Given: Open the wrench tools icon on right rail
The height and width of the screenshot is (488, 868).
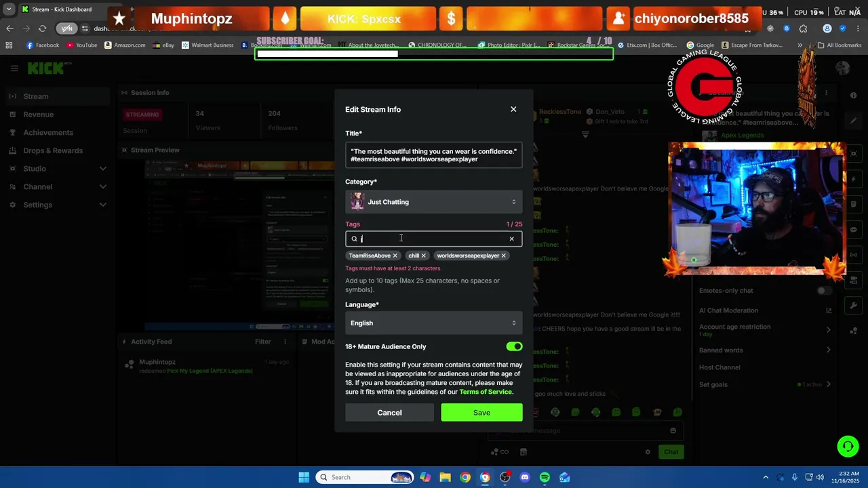Looking at the screenshot, I should pyautogui.click(x=854, y=306).
